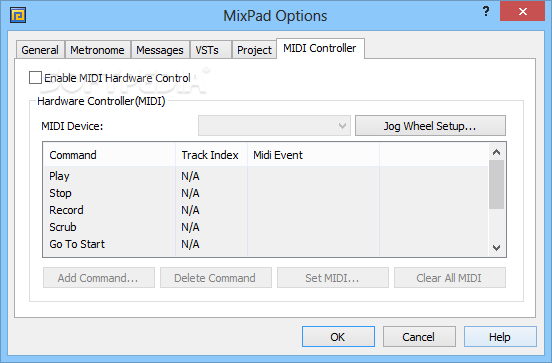Go to the Messages tab

point(160,50)
